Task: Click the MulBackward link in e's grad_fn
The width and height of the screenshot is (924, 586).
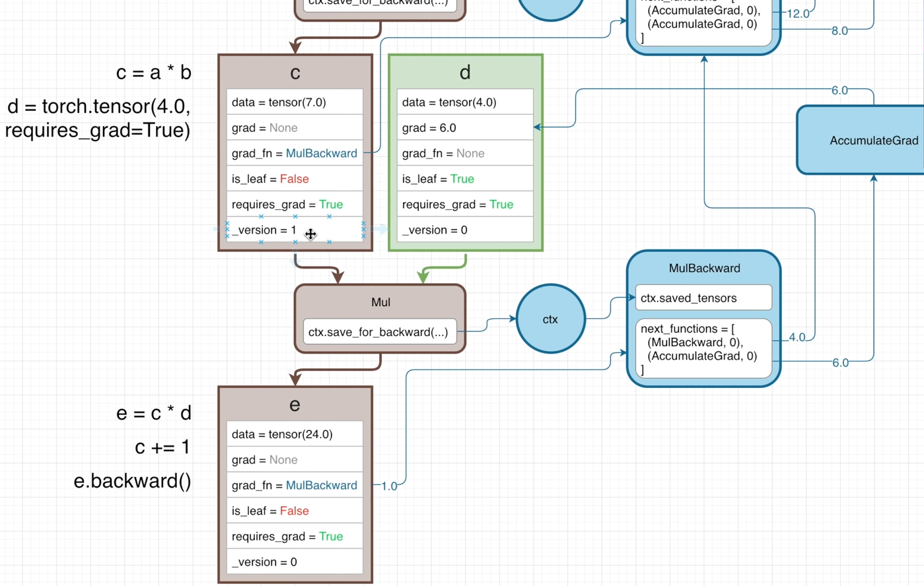Action: click(x=321, y=486)
